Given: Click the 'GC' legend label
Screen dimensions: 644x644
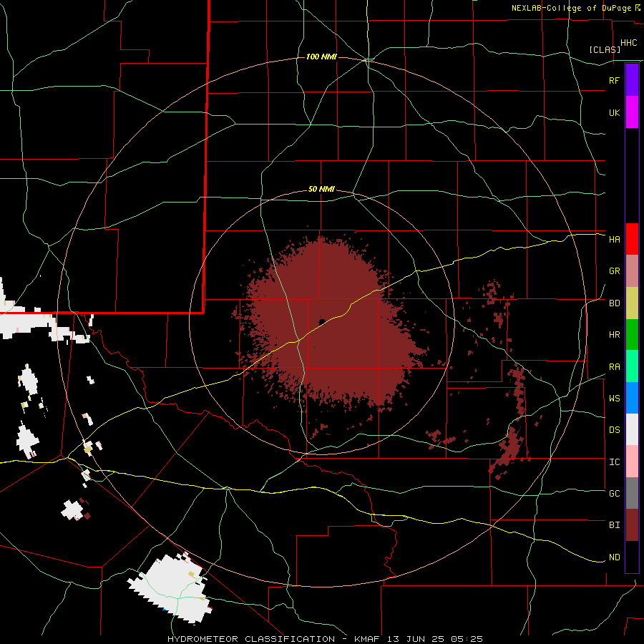Looking at the screenshot, I should pyautogui.click(x=614, y=494).
